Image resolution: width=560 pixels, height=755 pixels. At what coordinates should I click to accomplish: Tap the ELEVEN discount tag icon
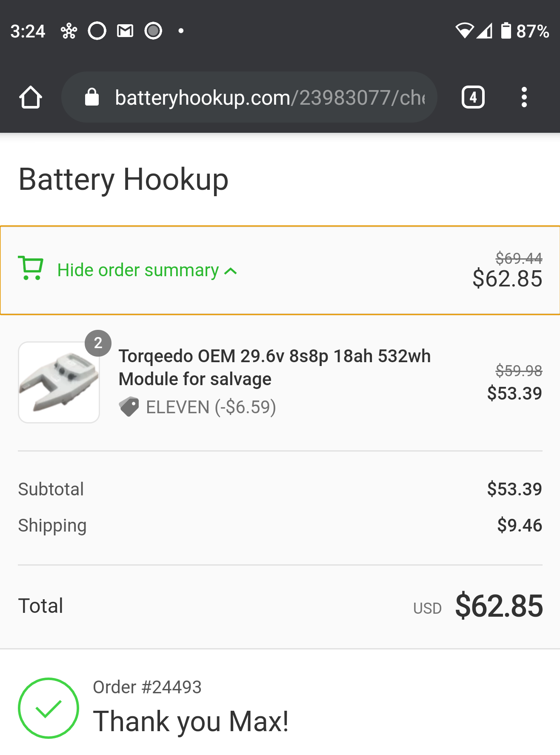(129, 407)
